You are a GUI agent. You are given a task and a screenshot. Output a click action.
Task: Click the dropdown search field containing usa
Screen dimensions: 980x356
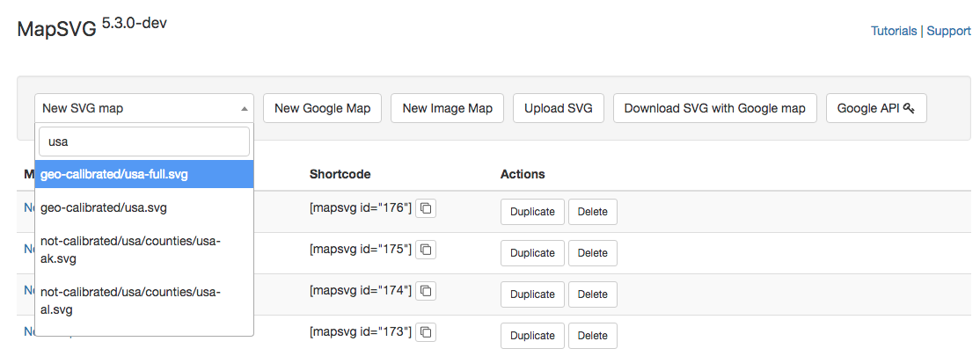[x=144, y=142]
